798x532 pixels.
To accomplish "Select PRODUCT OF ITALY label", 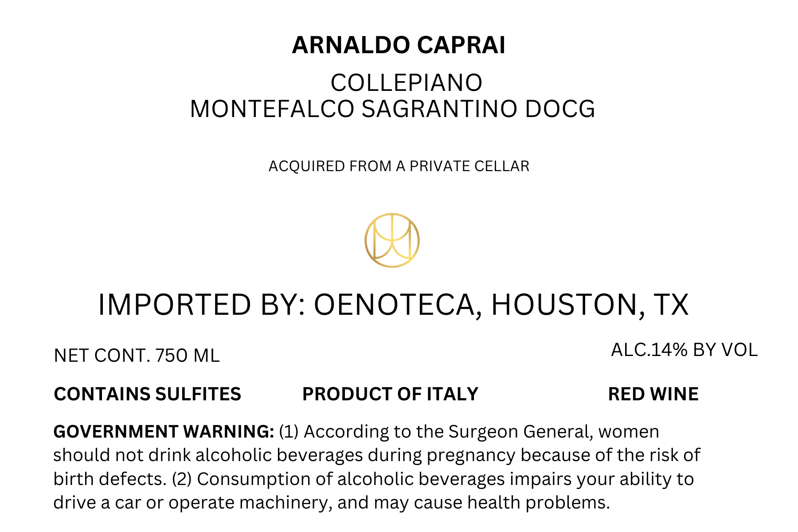I will coord(390,394).
